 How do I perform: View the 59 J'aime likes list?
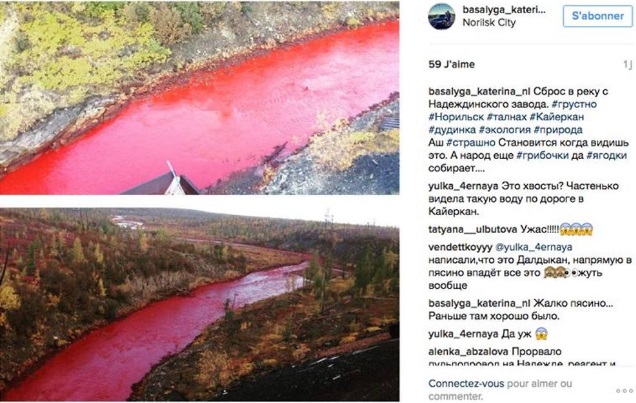tap(451, 64)
